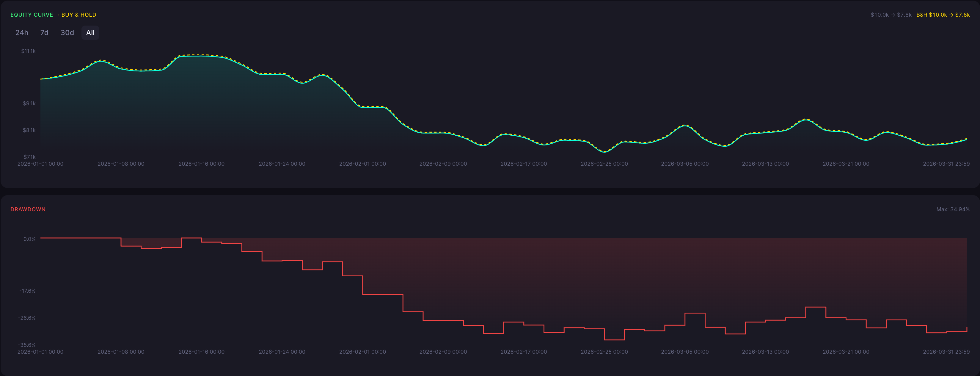Viewport: 980px width, 376px height.
Task: Click the $11.1k y-axis label
Action: pyautogui.click(x=29, y=51)
